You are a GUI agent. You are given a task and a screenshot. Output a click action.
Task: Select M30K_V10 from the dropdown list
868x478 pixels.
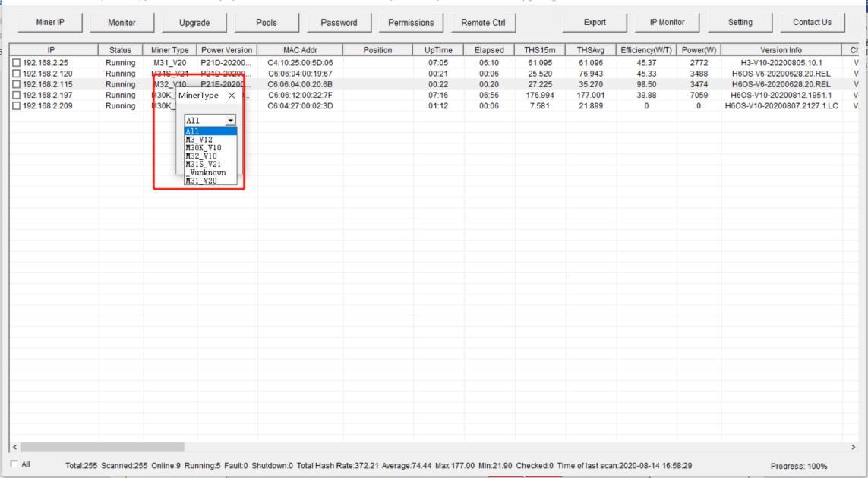point(203,147)
